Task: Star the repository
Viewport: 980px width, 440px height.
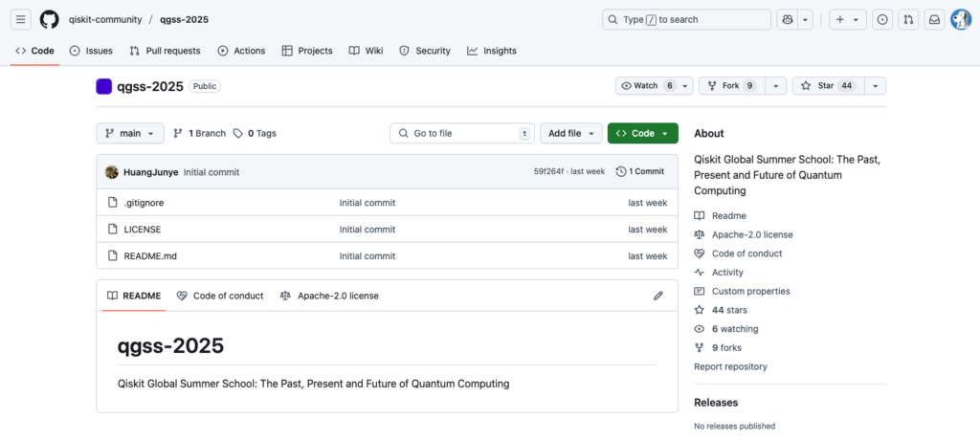Action: pyautogui.click(x=828, y=86)
